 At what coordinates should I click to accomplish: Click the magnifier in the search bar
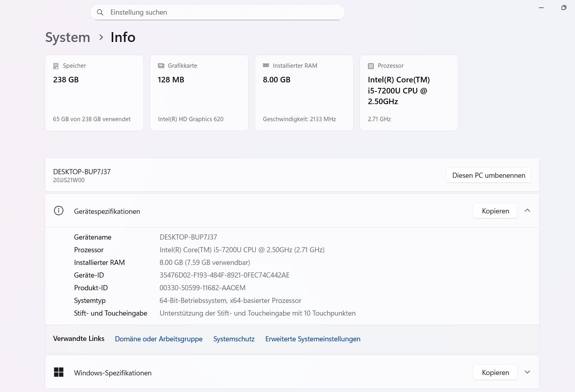[100, 12]
